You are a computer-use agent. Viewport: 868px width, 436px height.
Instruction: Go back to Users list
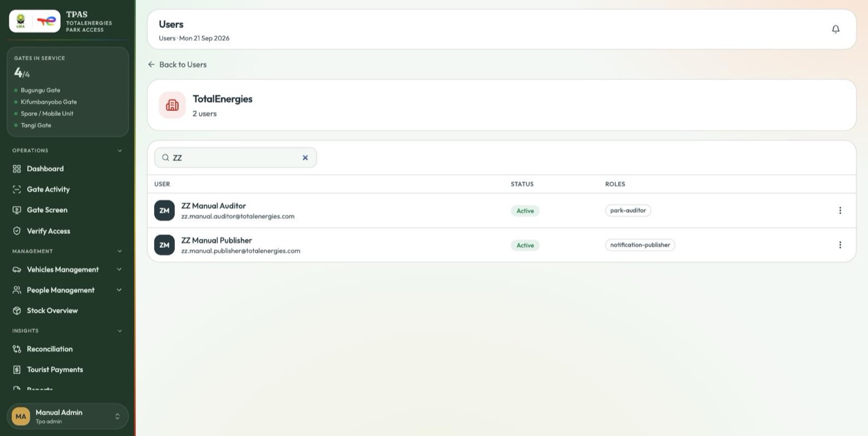[x=177, y=65]
